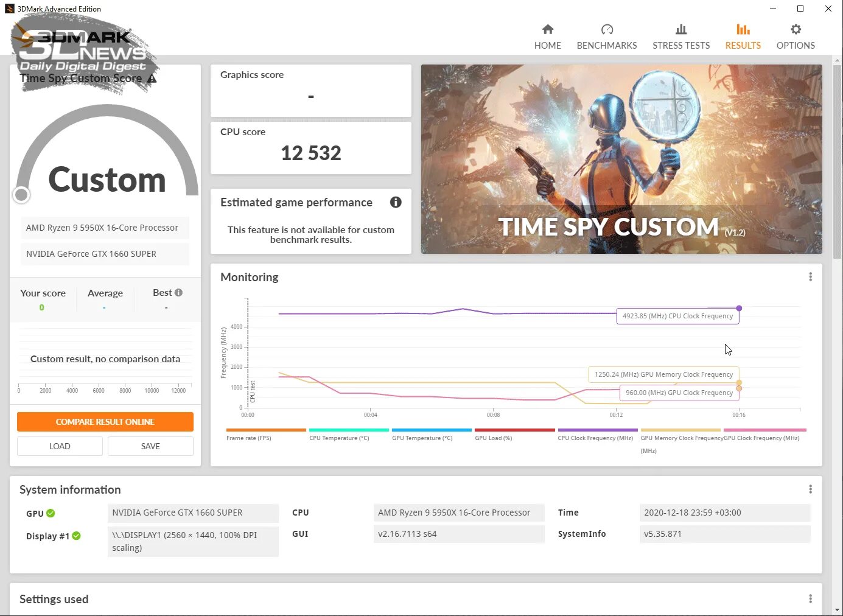Toggle GPU Memory Clock Frequency legend series
Image resolution: width=843 pixels, height=616 pixels.
pos(680,441)
